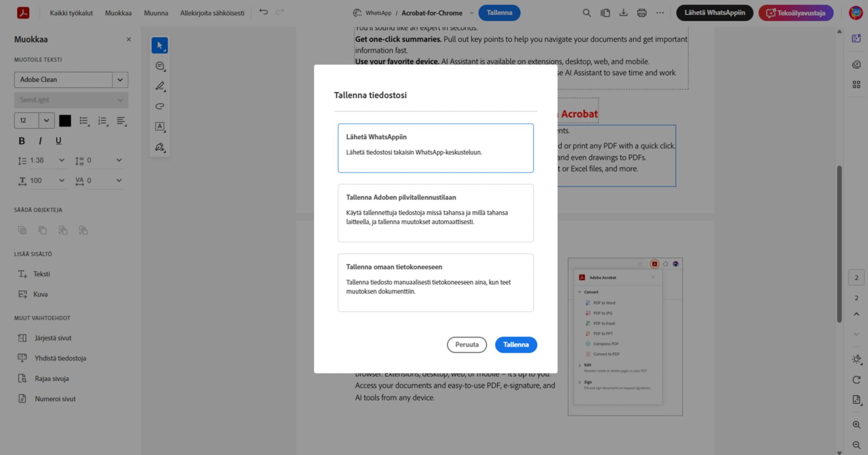Click the Lähetä WhatsAppiin header button
The image size is (868, 455).
(x=714, y=13)
